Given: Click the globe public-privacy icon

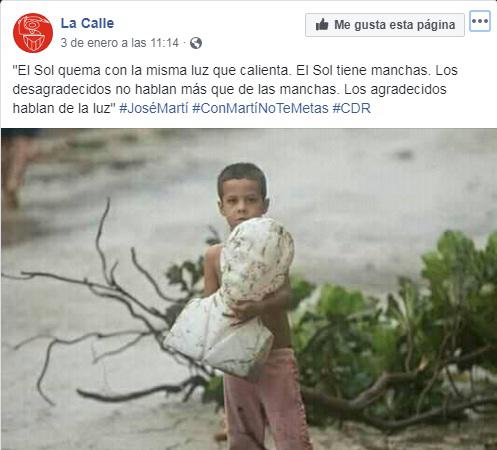Looking at the screenshot, I should pos(196,43).
